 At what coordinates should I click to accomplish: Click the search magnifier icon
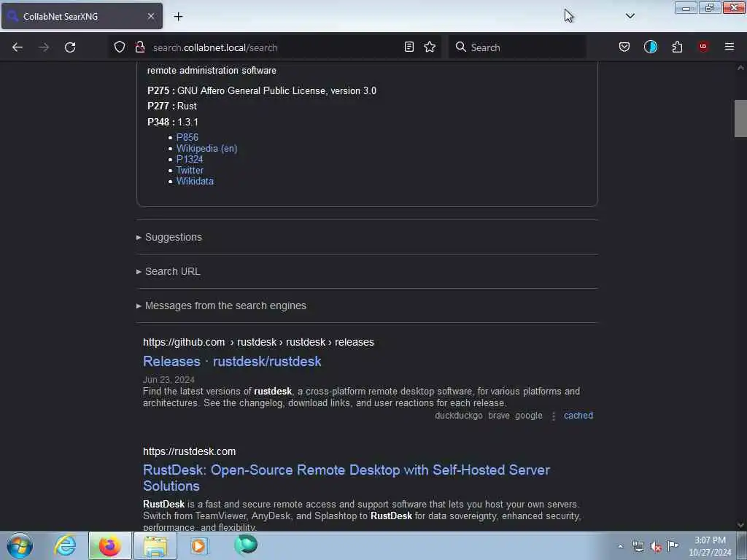pyautogui.click(x=461, y=47)
